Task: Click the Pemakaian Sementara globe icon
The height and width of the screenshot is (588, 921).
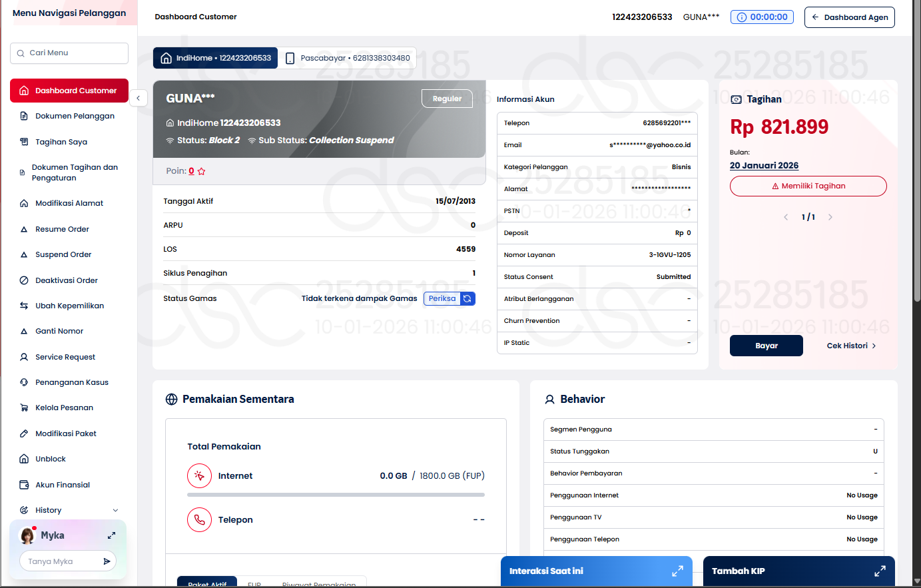Action: [171, 399]
